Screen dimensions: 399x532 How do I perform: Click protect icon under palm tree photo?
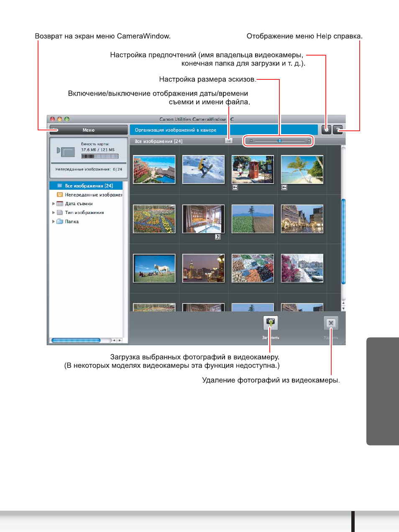(284, 187)
